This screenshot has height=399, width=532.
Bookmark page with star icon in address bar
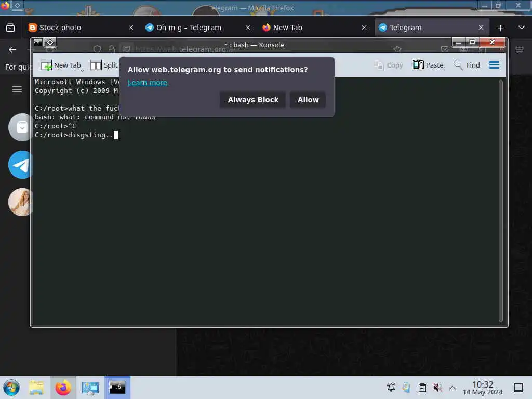[x=397, y=49]
